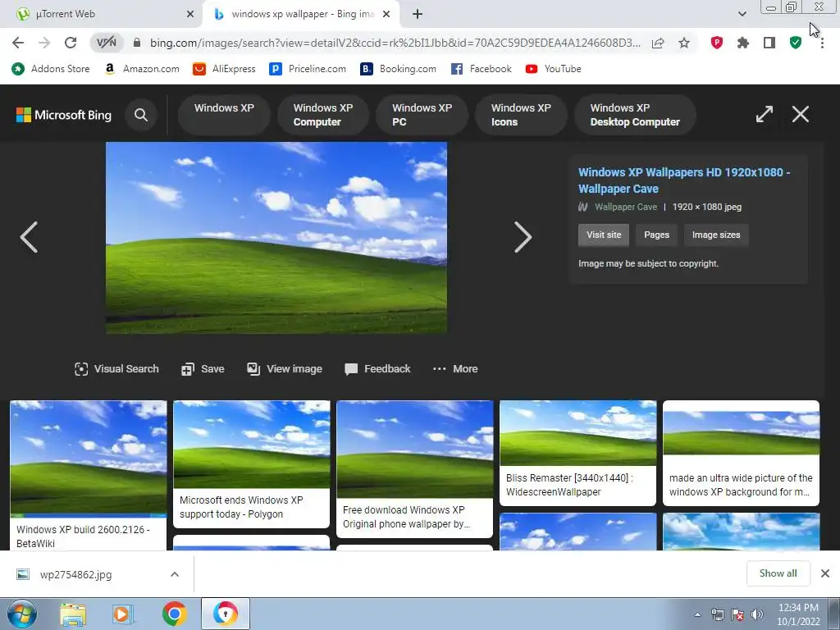
Task: Open the Wallpaper Cave source link
Action: click(x=626, y=207)
